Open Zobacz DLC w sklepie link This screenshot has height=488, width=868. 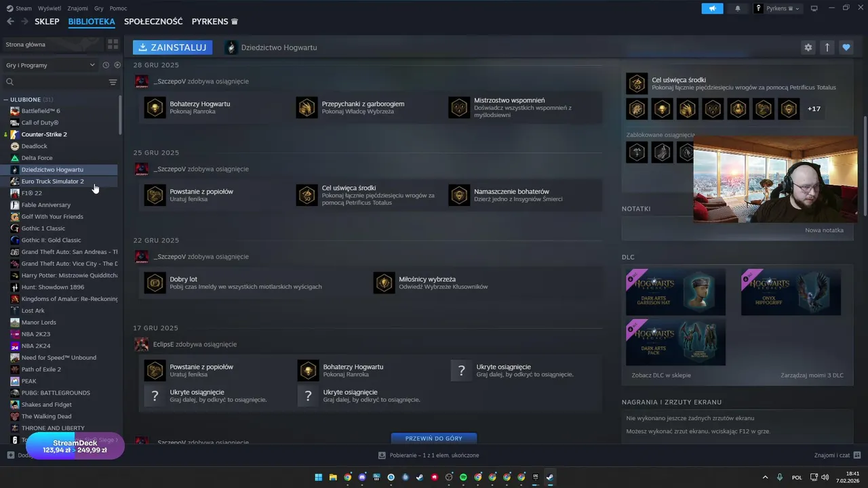pyautogui.click(x=661, y=375)
